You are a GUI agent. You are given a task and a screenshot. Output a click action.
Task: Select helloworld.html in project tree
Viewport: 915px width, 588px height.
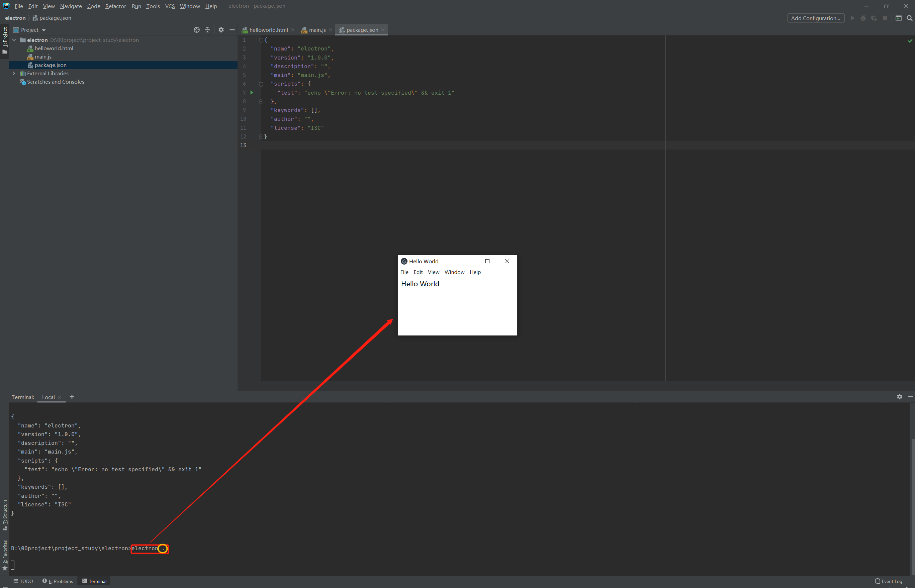[54, 48]
